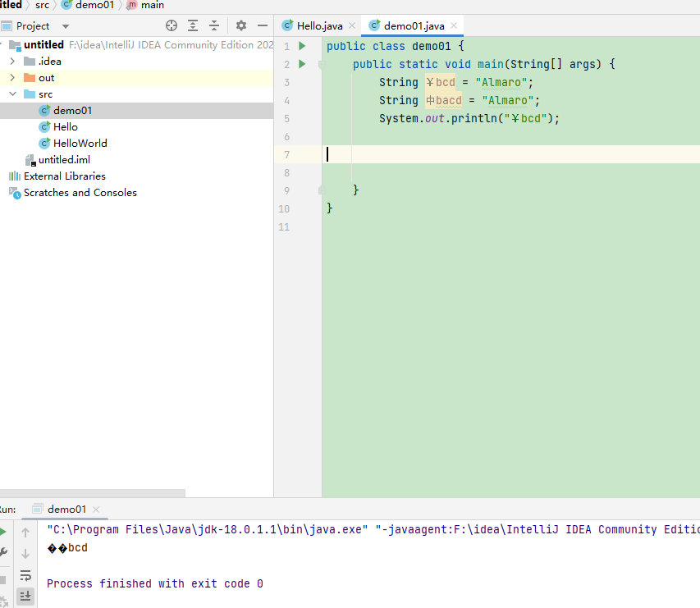Rerun demo01 with green play icon
The width and height of the screenshot is (700, 608).
(2, 531)
